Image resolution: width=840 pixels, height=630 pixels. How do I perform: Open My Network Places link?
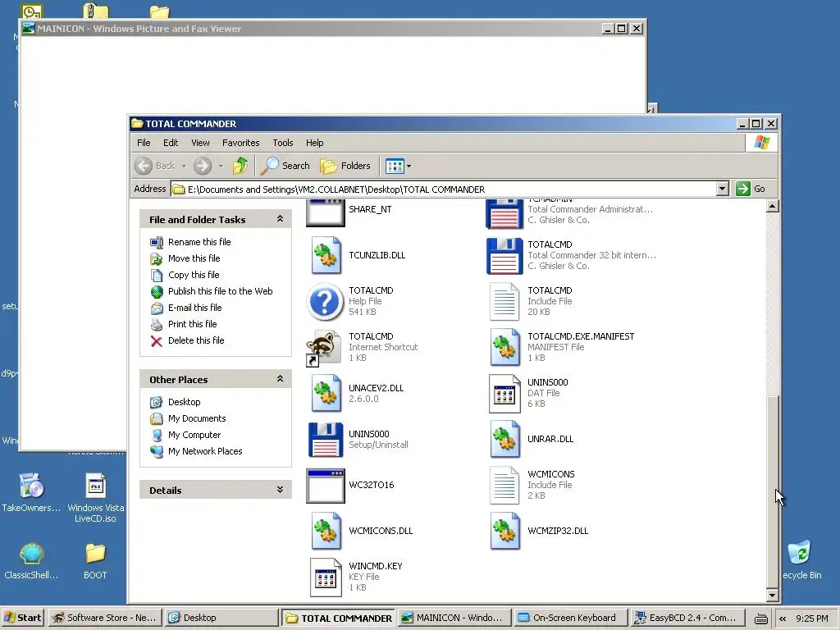point(205,451)
